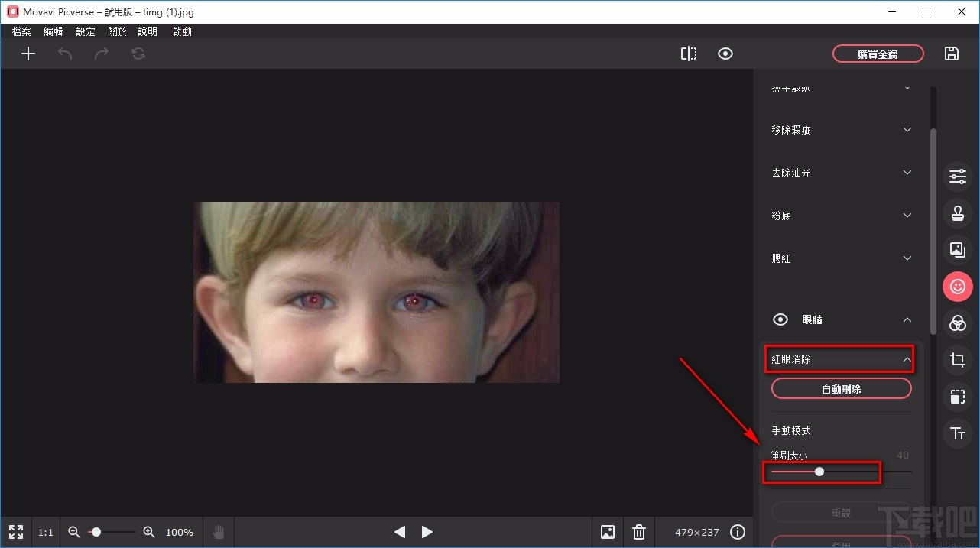Click the 重設 reset button

click(842, 513)
